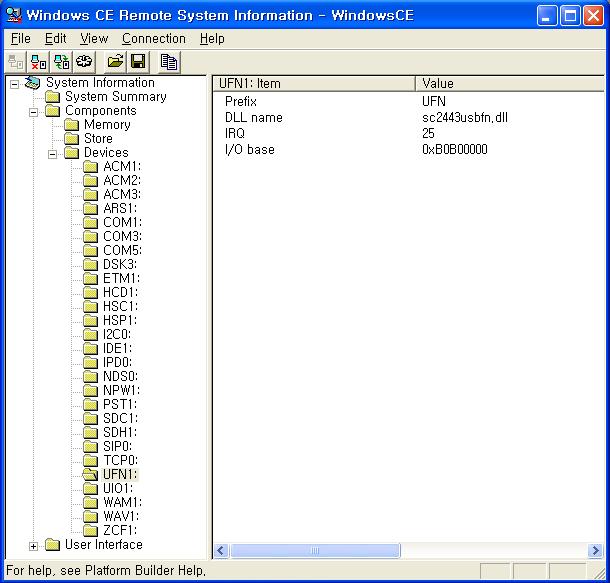Click the folder icon beside COM1:
Screen dimensions: 610x583
[90, 223]
